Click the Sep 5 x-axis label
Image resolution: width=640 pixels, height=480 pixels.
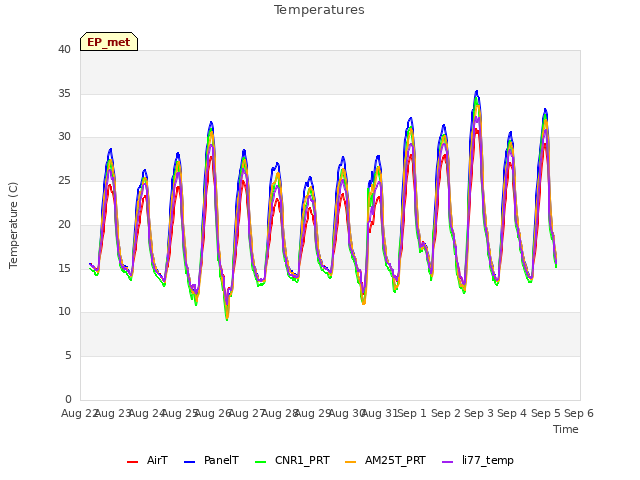point(545,413)
